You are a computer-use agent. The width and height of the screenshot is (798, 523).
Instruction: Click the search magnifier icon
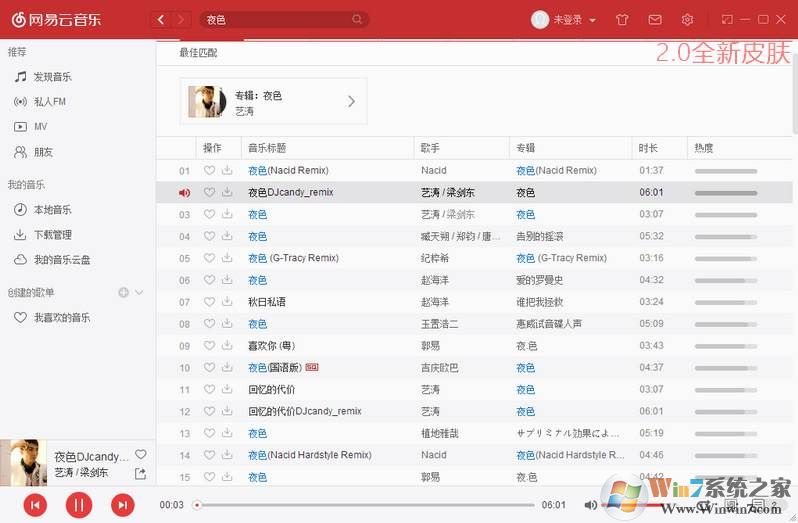pos(357,19)
